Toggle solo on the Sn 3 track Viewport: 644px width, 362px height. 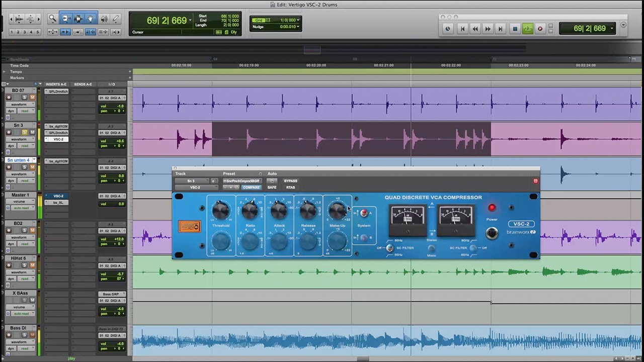(x=25, y=132)
